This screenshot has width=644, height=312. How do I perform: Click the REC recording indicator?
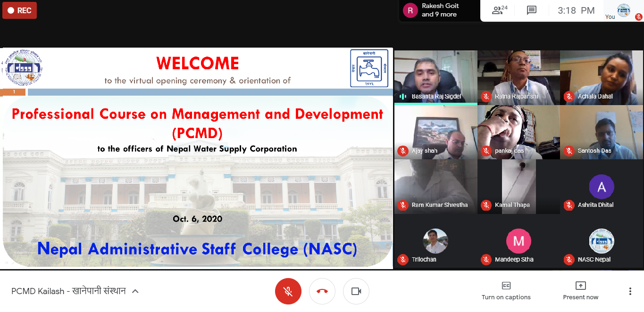[x=19, y=10]
